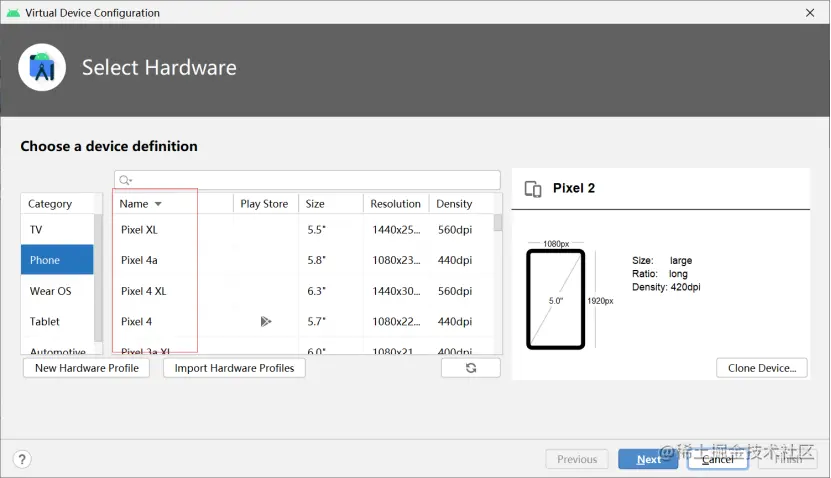
Task: Click the Pixel 2 phone preview outline
Action: point(555,299)
